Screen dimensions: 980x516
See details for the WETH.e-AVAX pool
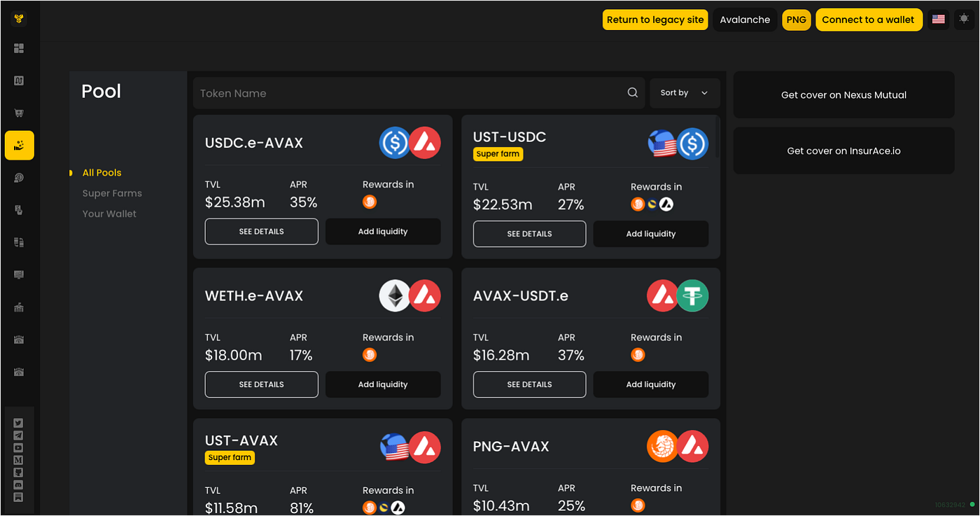pyautogui.click(x=262, y=384)
